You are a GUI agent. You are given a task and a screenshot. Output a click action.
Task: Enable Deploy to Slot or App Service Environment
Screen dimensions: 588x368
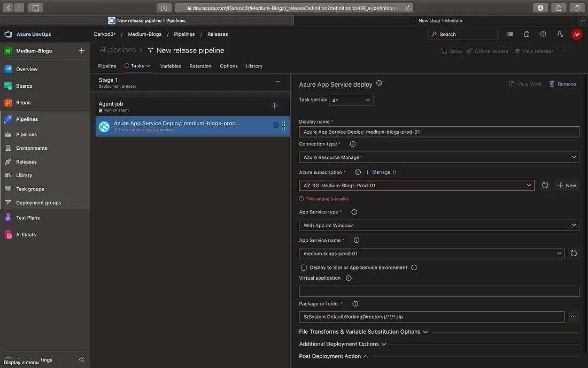[304, 267]
